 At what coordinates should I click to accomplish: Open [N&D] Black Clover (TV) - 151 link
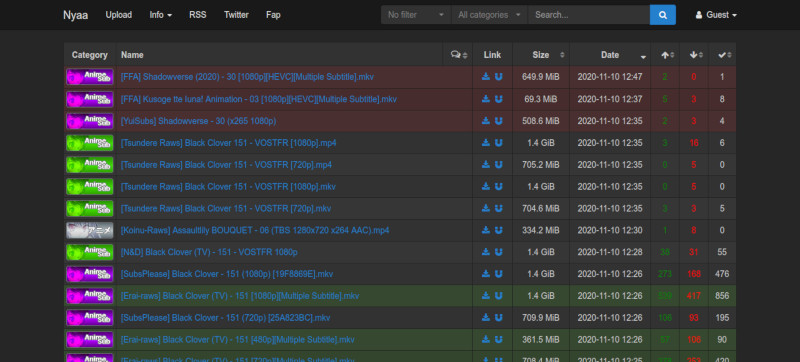point(209,252)
